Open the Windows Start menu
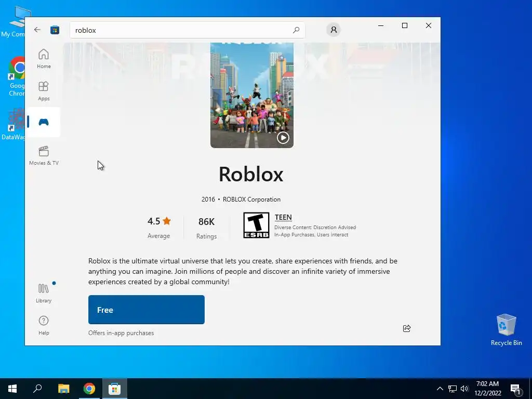532x399 pixels. click(x=12, y=389)
